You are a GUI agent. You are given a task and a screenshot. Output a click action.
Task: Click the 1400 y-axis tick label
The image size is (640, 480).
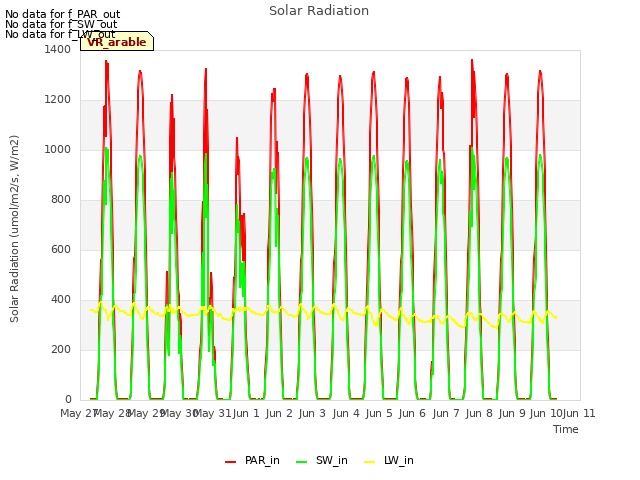[x=58, y=49]
